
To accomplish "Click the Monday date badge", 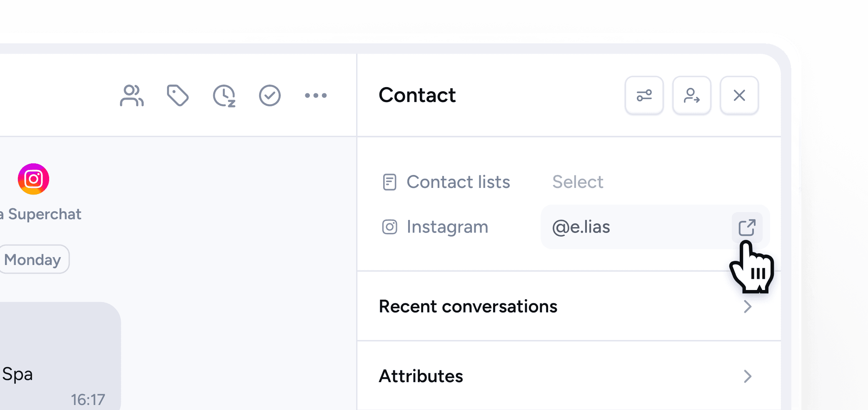I will [x=33, y=260].
